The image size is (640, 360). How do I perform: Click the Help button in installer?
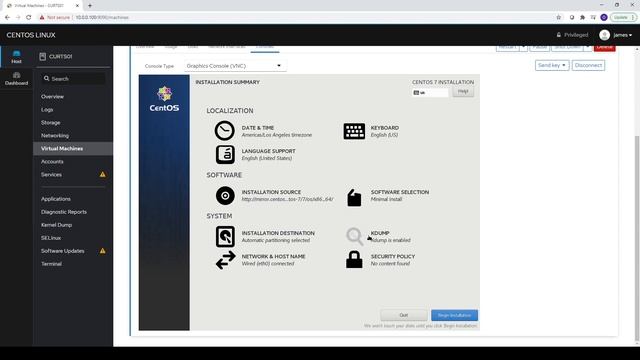pyautogui.click(x=463, y=91)
